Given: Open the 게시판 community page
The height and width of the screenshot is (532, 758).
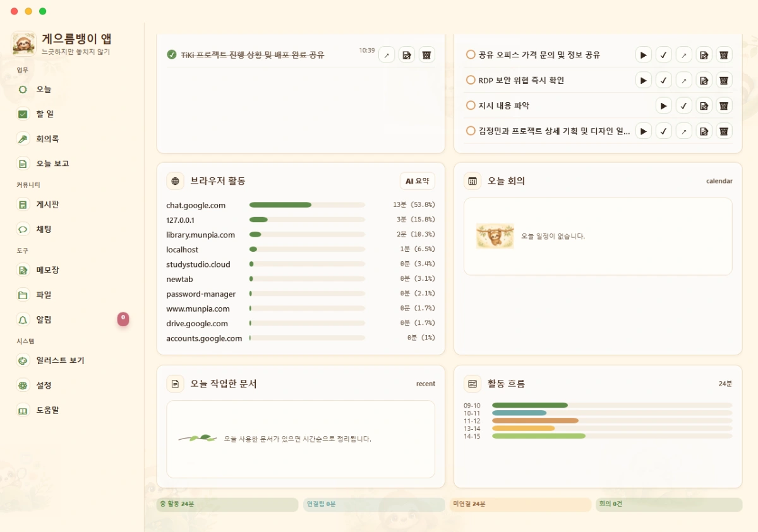Looking at the screenshot, I should click(73, 204).
